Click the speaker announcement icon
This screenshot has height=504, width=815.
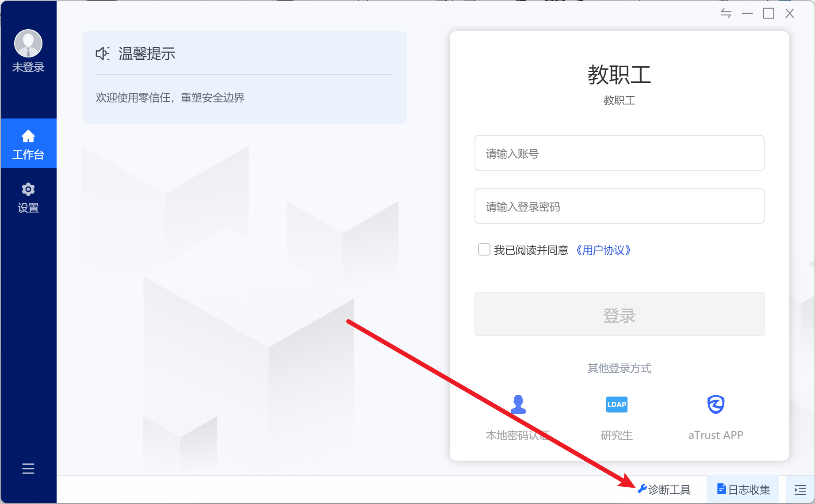103,53
